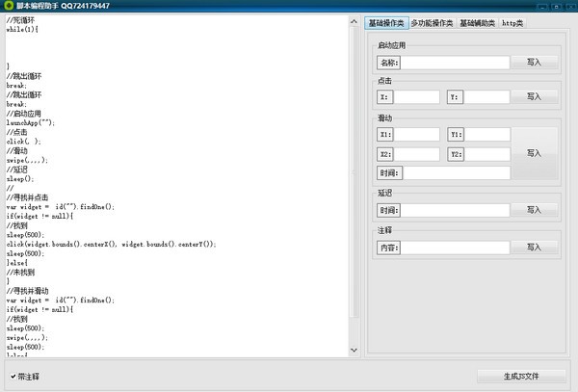Click 写入 button in 启动应用 group
Screen dimensions: 578x392
point(534,63)
